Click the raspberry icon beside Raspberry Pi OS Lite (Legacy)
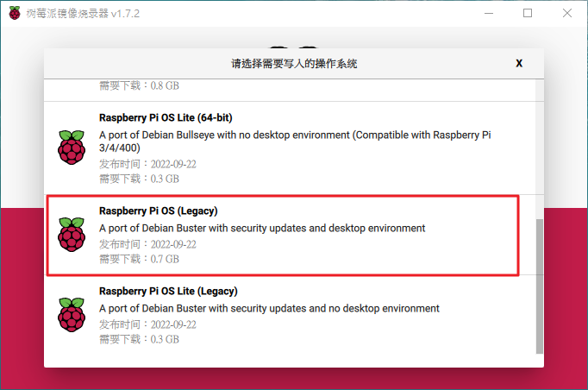This screenshot has height=390, width=588. 72,315
